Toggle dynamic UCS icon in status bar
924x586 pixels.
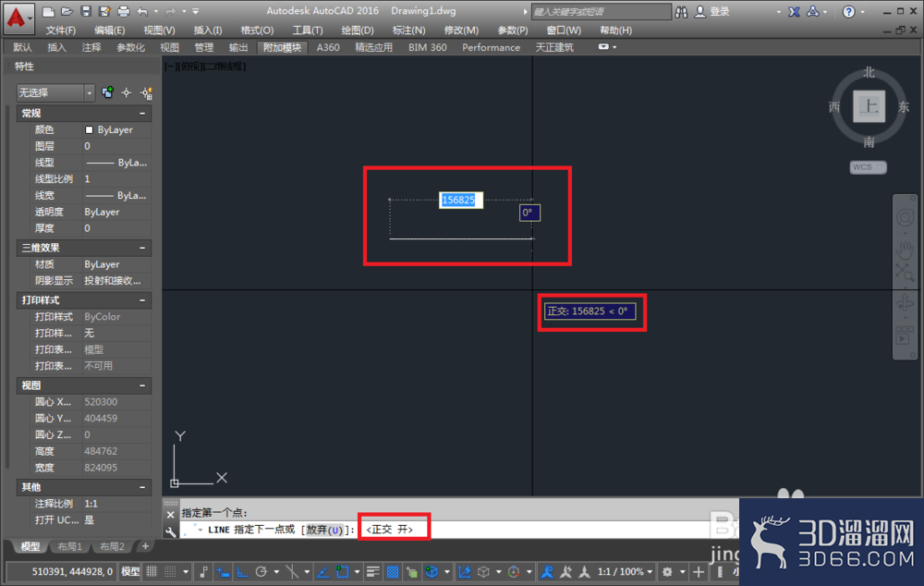(x=465, y=571)
